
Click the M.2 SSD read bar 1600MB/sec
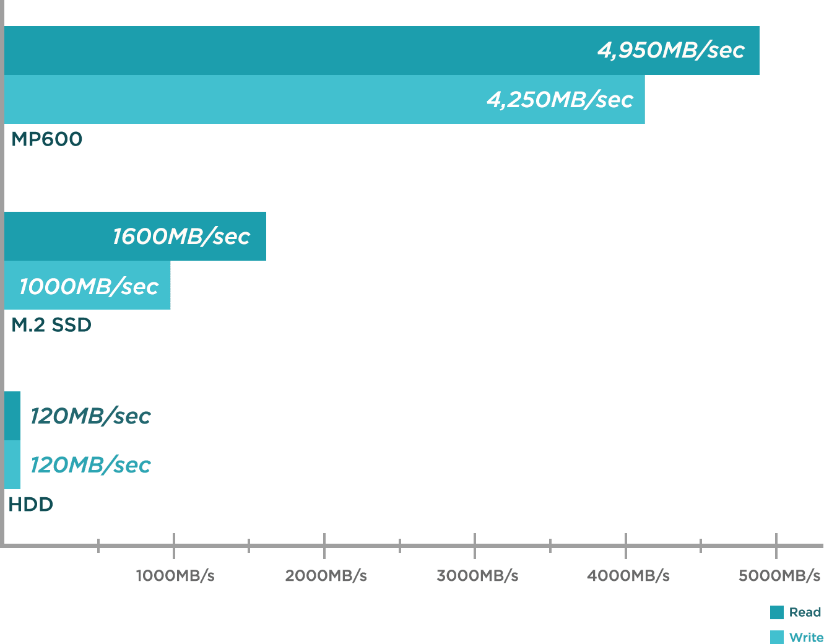(x=135, y=237)
